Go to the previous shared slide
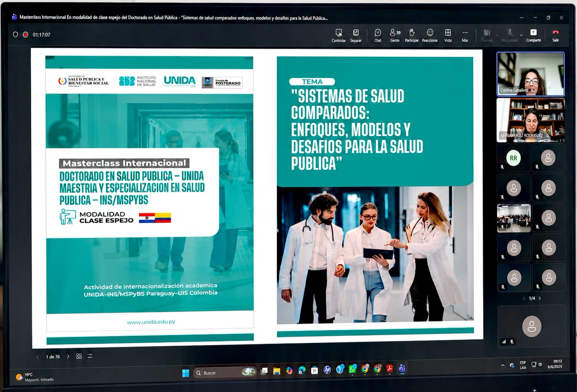 pyautogui.click(x=38, y=356)
